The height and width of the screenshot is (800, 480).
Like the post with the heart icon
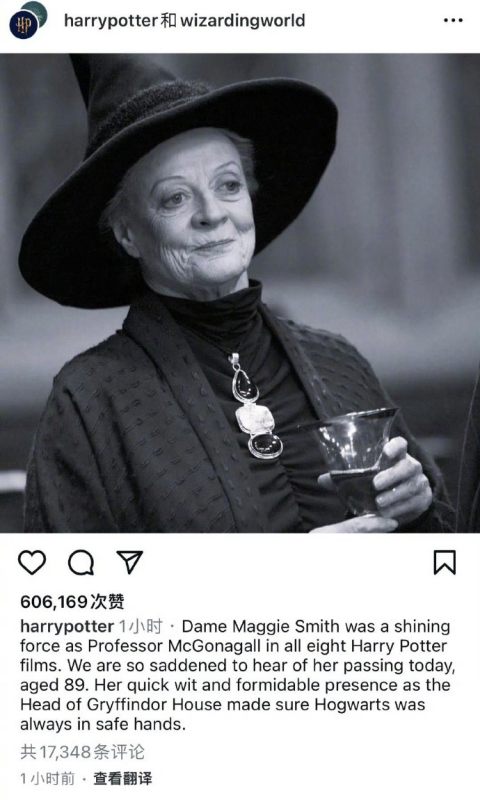[32, 562]
